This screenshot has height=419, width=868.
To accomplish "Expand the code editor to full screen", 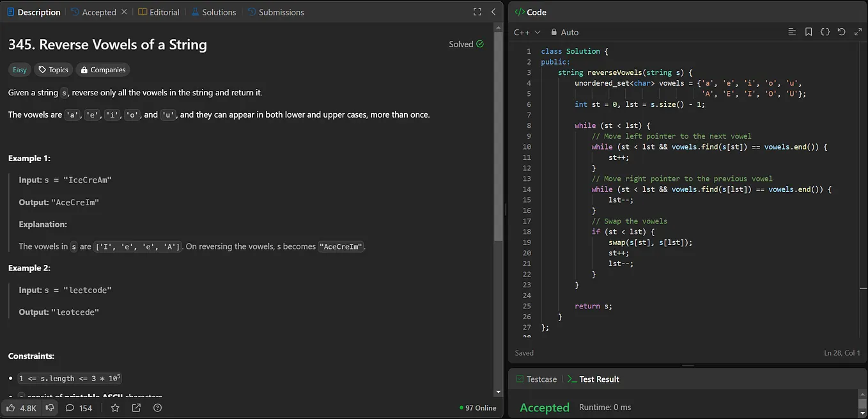I will click(858, 31).
